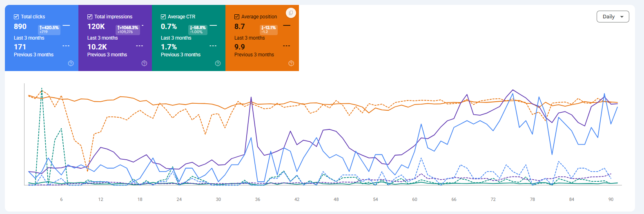Open the Daily interval dropdown

(613, 17)
